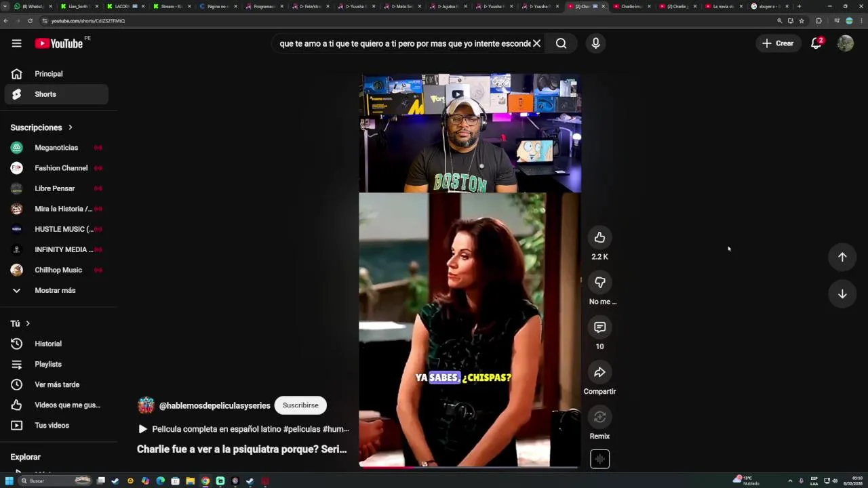Open the notifications bell

point(816,43)
